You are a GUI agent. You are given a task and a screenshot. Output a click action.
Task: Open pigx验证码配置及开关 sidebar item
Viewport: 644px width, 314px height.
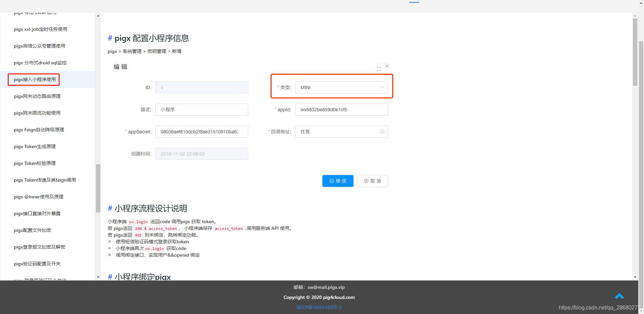point(37,264)
